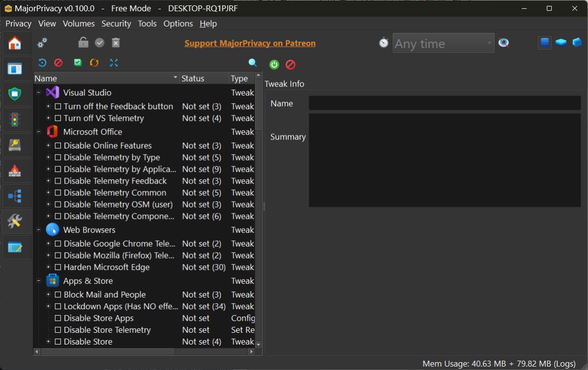Tick the Harden Microsoft Edge checkbox
The image size is (588, 370).
58,267
